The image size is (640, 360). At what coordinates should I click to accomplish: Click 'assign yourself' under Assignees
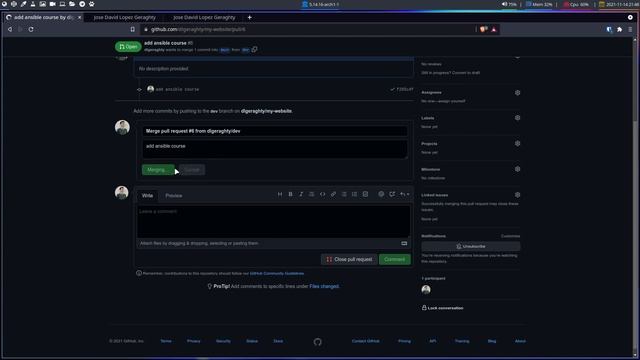pyautogui.click(x=451, y=101)
